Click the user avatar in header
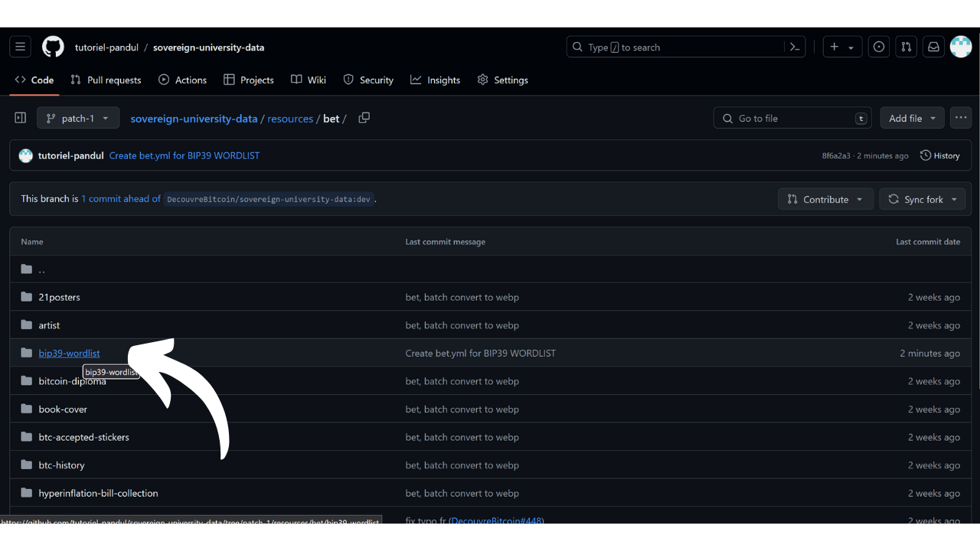Screen dimensions: 980x551 961,47
